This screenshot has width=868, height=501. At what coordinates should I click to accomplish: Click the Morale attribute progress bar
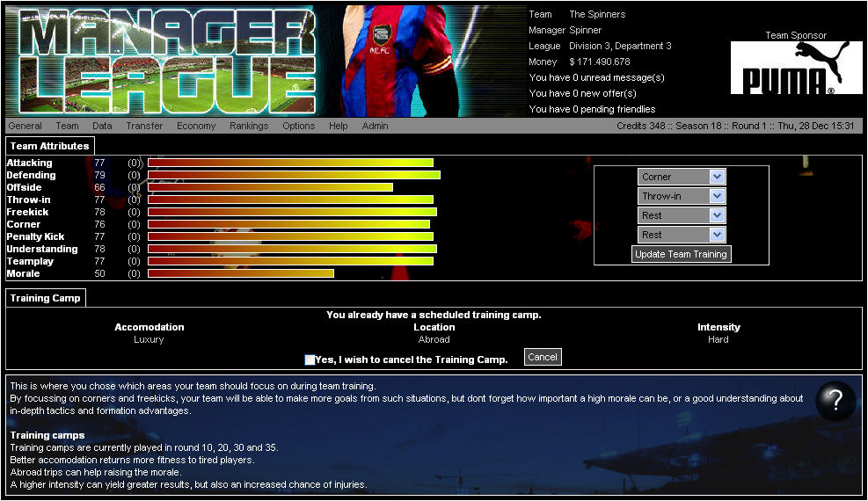tap(241, 273)
